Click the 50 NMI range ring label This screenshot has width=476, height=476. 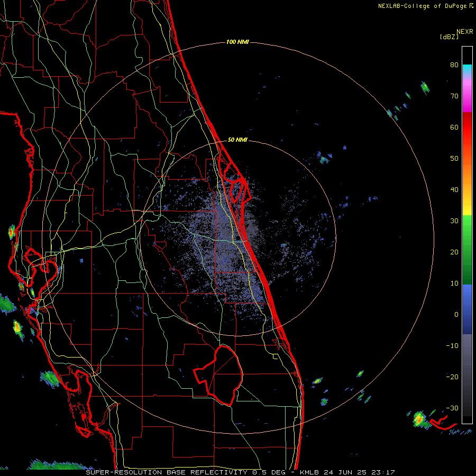237,140
